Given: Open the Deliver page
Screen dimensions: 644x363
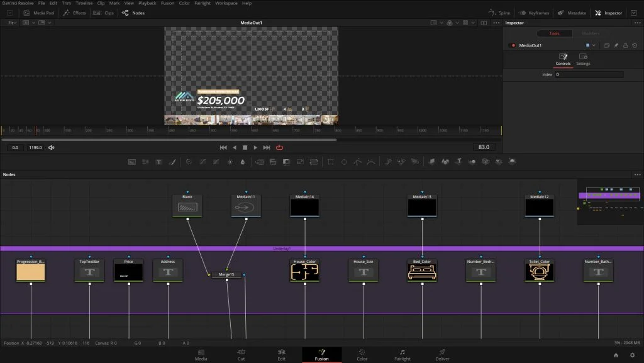Looking at the screenshot, I should (442, 355).
